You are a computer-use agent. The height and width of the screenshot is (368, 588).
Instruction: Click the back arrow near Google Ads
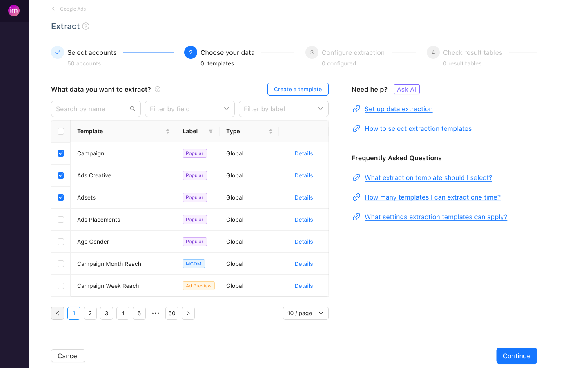(53, 9)
